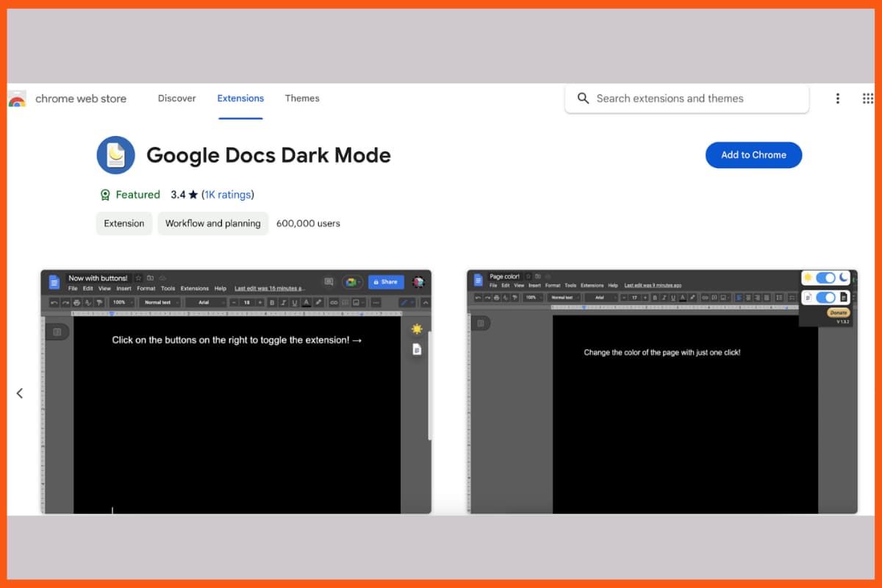Open the Discover tab

point(176,98)
